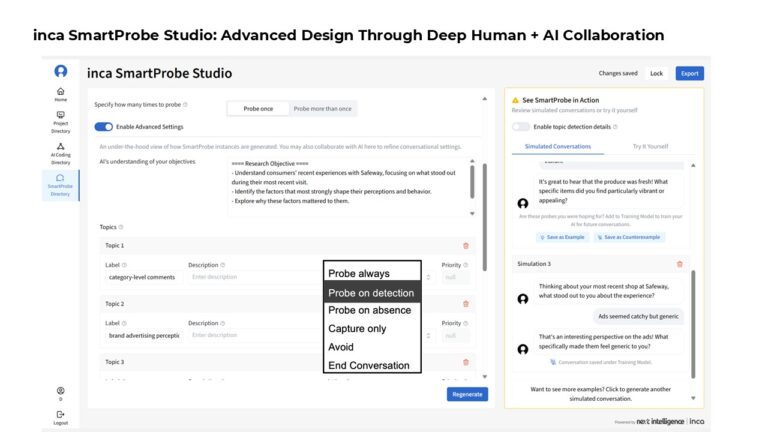Click the Lock button
The image size is (768, 432).
[656, 73]
